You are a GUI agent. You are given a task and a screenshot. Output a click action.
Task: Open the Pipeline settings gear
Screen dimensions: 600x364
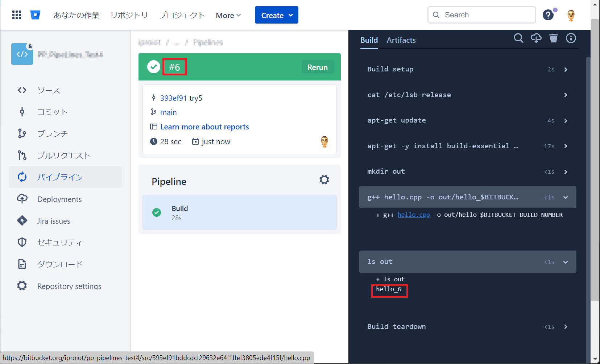pos(324,179)
